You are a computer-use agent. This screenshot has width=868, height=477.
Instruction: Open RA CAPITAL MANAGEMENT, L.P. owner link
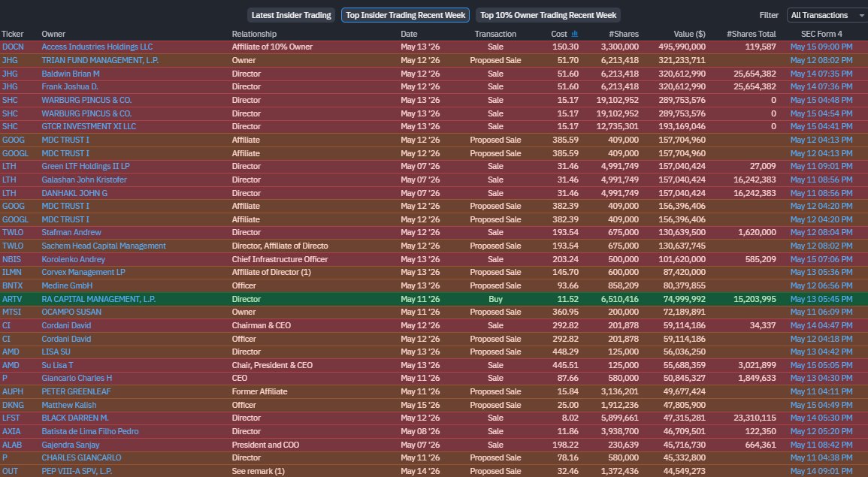click(x=98, y=299)
